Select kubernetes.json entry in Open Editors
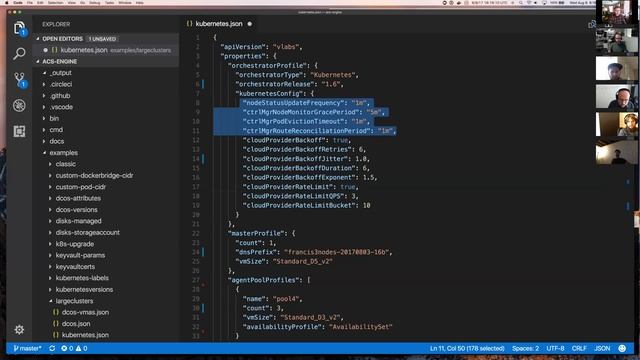Viewport: 640px width, 360px height. (106, 50)
